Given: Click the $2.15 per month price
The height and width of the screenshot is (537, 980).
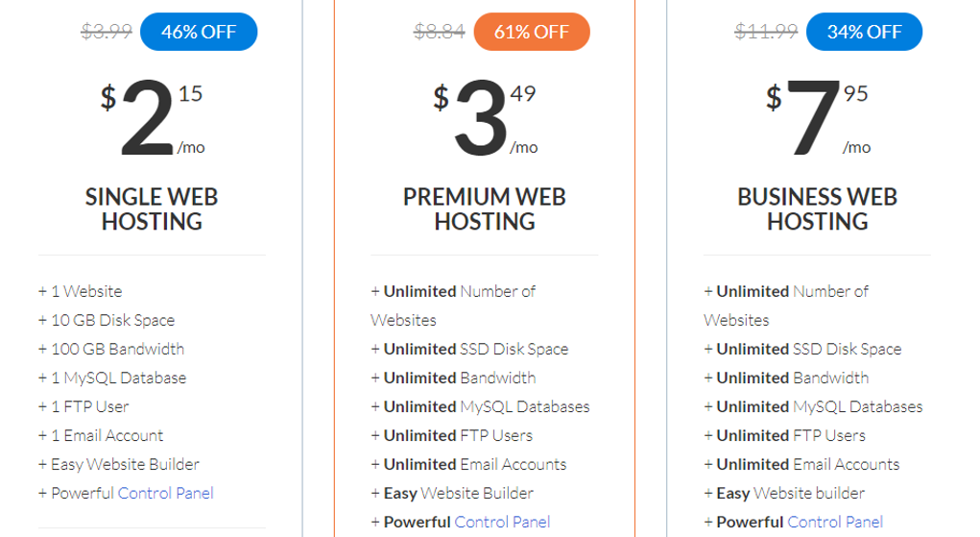Looking at the screenshot, I should tap(152, 118).
